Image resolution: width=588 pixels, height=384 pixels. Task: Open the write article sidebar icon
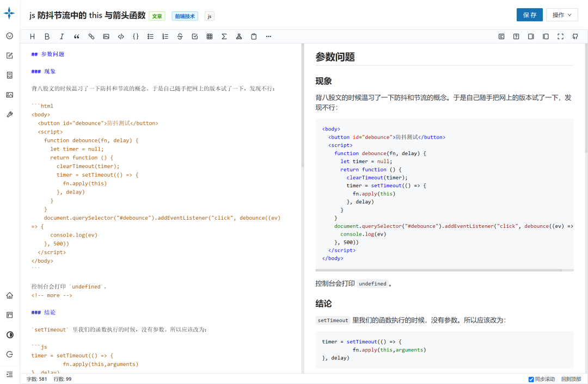coord(10,55)
